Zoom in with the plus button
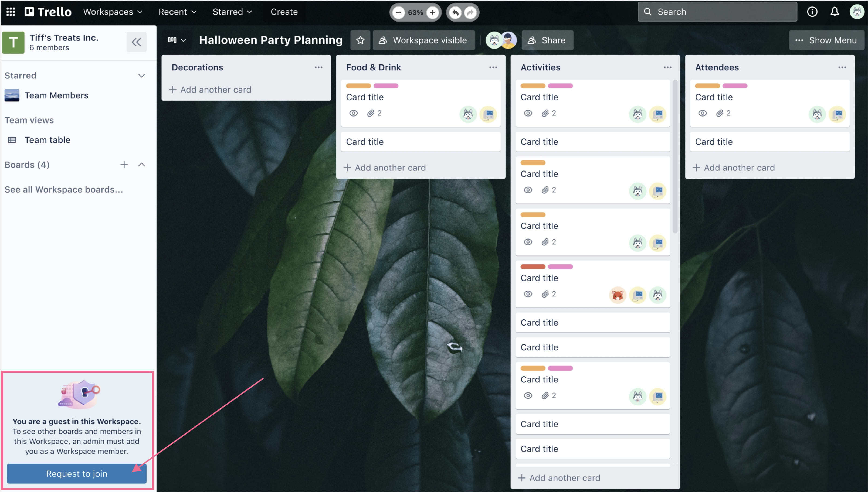Screen dimensions: 868x492 tap(432, 12)
